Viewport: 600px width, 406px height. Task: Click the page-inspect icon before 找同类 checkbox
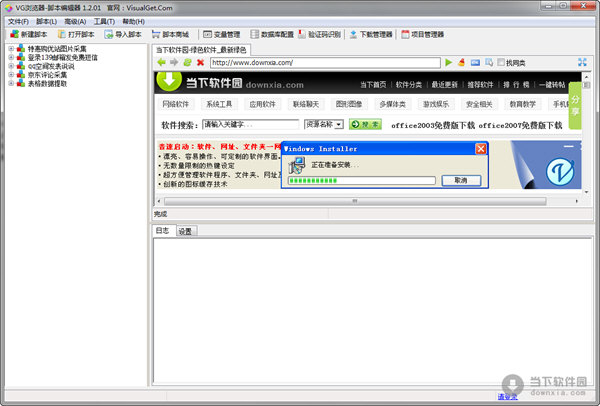(489, 62)
